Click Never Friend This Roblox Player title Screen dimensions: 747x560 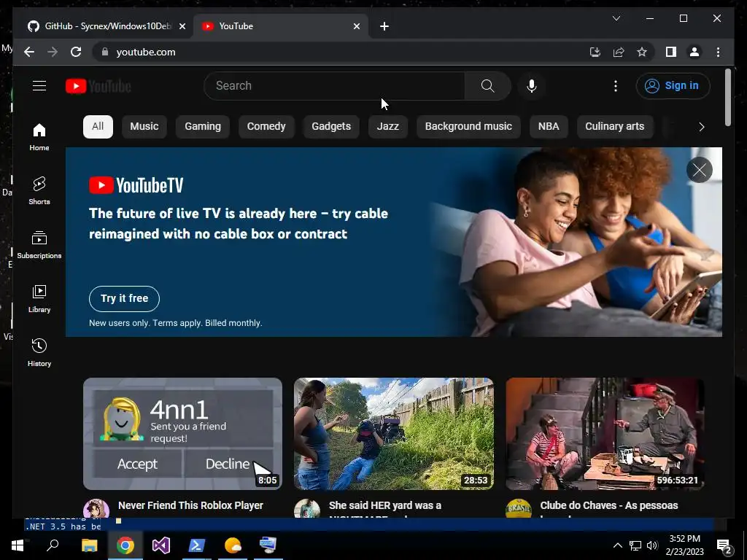pyautogui.click(x=190, y=505)
